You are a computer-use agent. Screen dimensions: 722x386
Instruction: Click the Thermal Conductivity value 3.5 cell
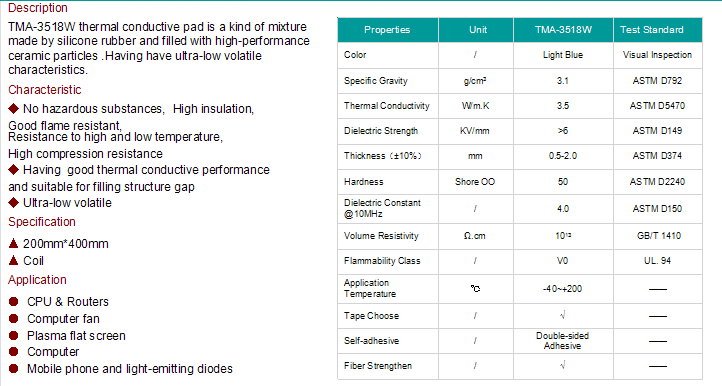coord(563,105)
